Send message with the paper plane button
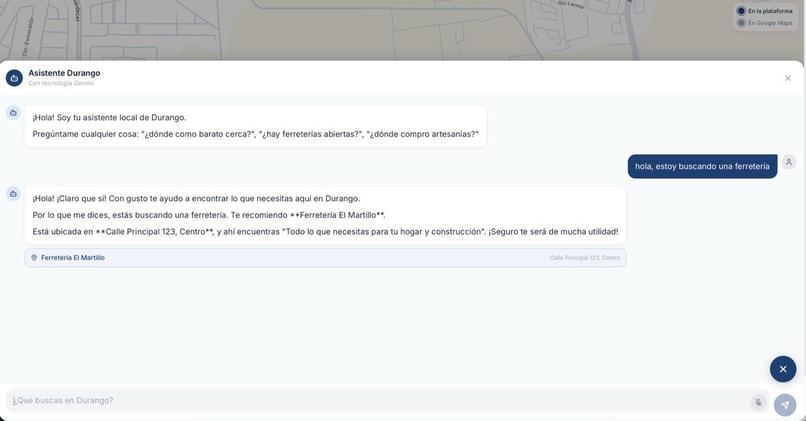806x421 pixels. (x=785, y=405)
